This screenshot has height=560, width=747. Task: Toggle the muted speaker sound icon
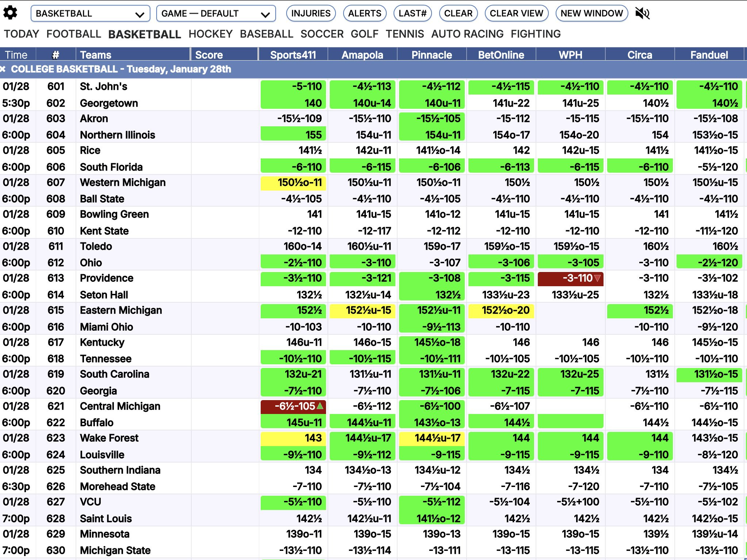[642, 14]
